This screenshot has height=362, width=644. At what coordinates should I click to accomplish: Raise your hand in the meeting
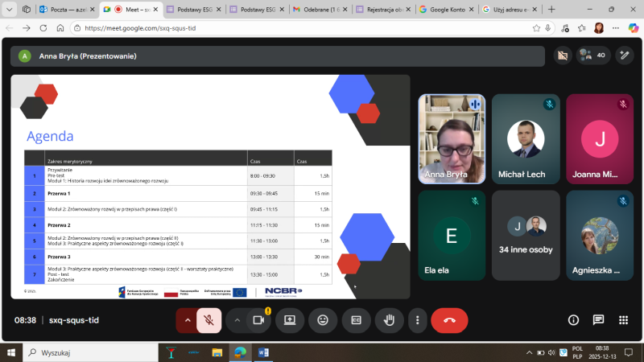tap(389, 320)
